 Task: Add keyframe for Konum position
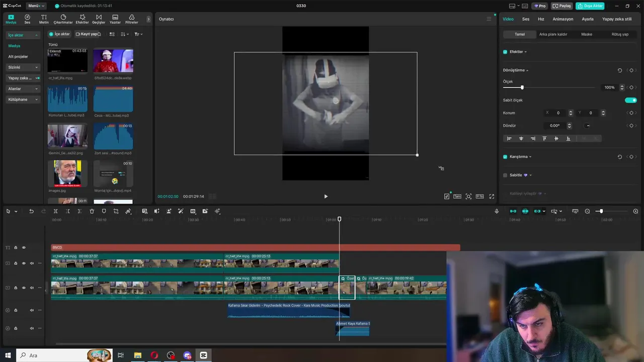pyautogui.click(x=631, y=113)
